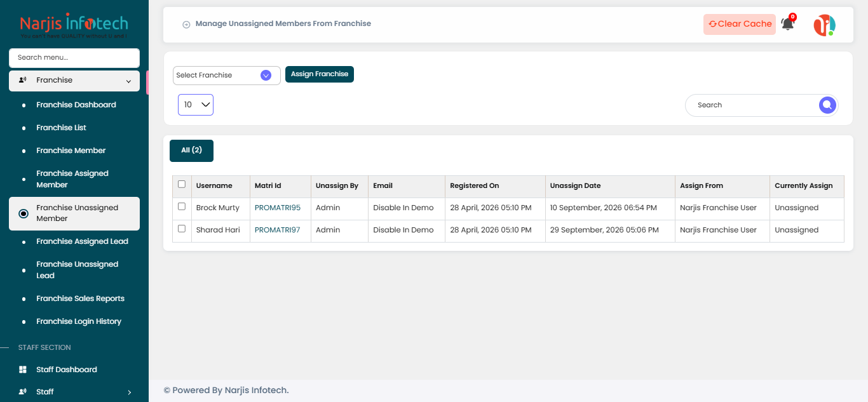Open the rows-per-page dropdown showing 10
The image size is (868, 402).
coord(196,105)
